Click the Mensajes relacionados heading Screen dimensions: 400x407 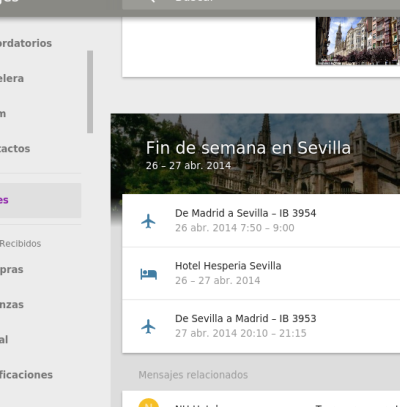click(193, 375)
